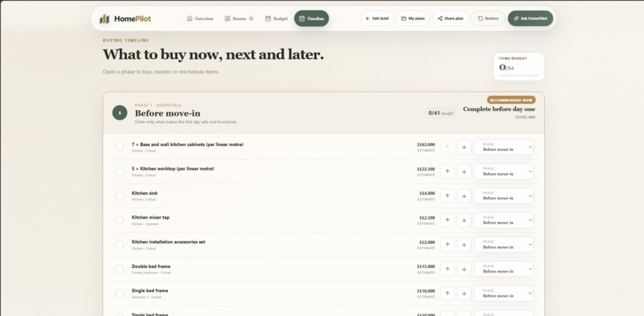Open Ask HomePilot assistant
The image size is (644, 316).
(x=531, y=18)
